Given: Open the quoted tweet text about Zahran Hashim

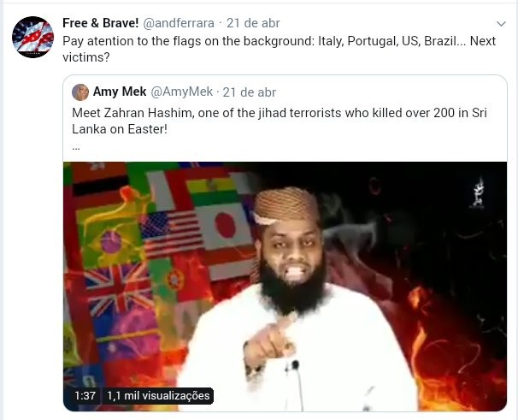Looking at the screenshot, I should coord(280,121).
